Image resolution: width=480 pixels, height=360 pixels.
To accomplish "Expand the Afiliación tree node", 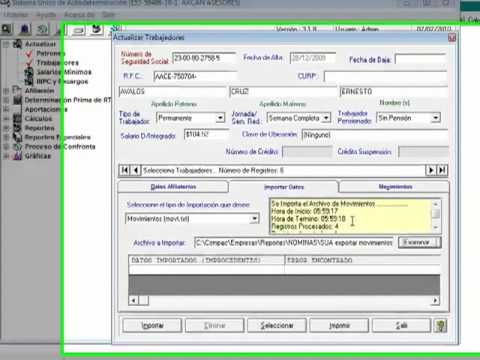I will tap(6, 90).
